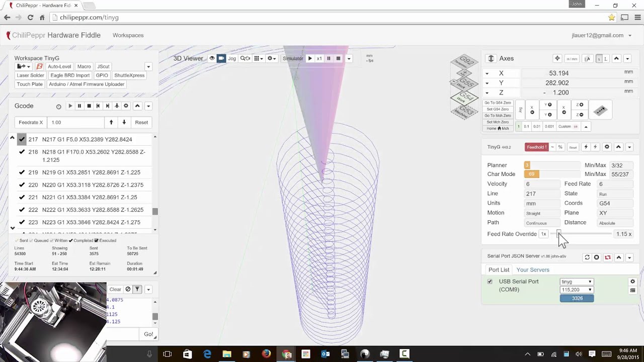This screenshot has width=644, height=362.
Task: Step back in Gcode
Action: [x=98, y=106]
